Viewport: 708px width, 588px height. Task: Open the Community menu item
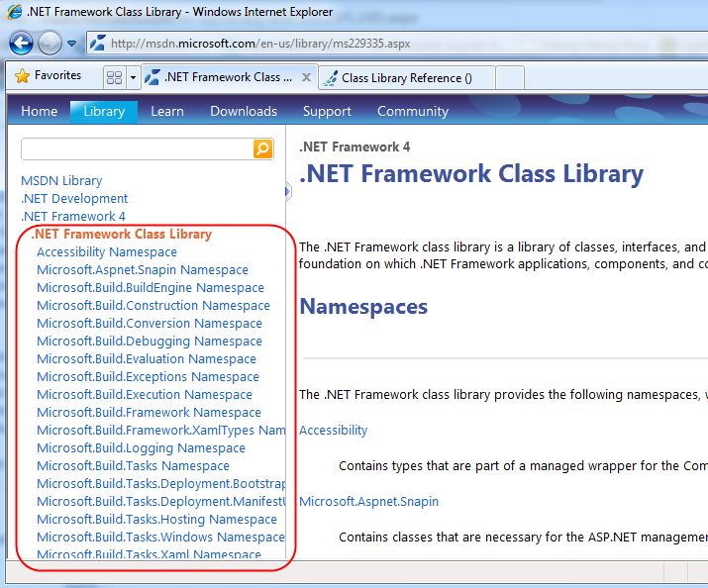pyautogui.click(x=413, y=111)
